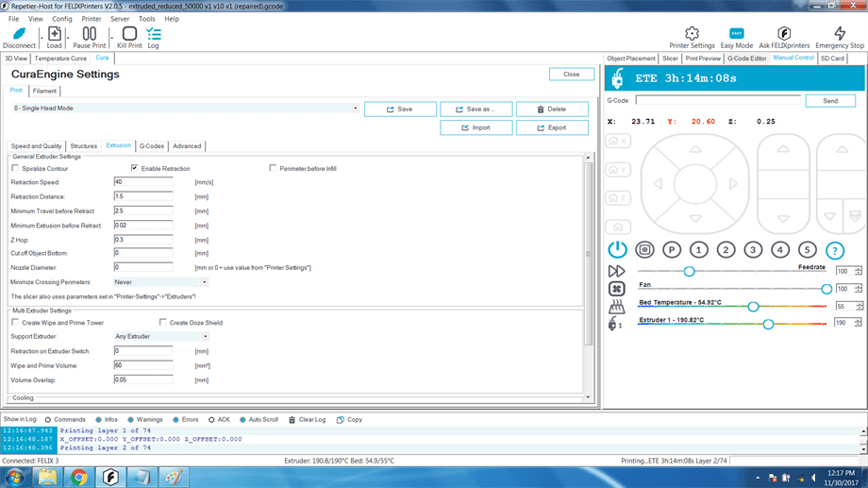Image resolution: width=868 pixels, height=488 pixels.
Task: Click the feedrate fast-forward icon
Action: (616, 271)
